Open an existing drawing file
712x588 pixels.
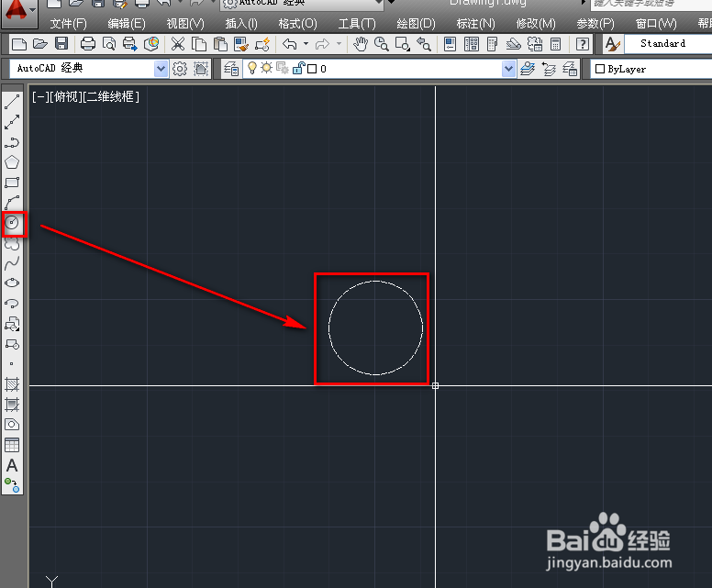pos(40,44)
